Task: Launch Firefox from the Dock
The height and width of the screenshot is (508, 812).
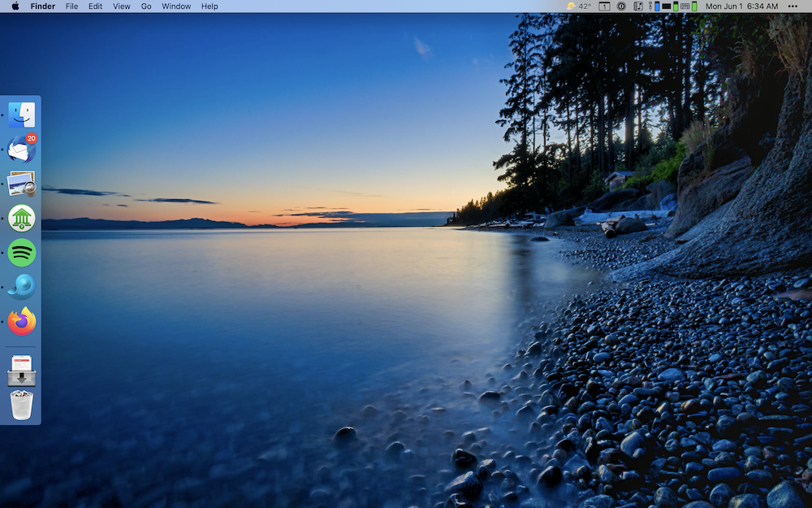Action: click(x=22, y=321)
